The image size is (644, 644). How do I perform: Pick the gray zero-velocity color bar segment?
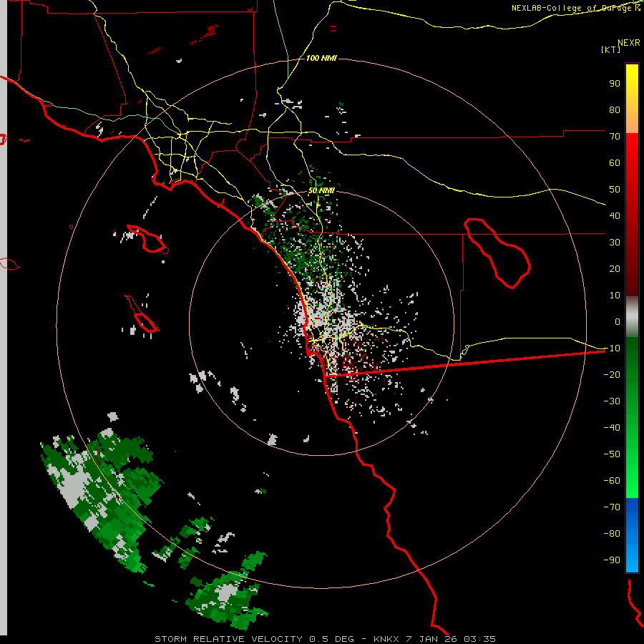(632, 316)
